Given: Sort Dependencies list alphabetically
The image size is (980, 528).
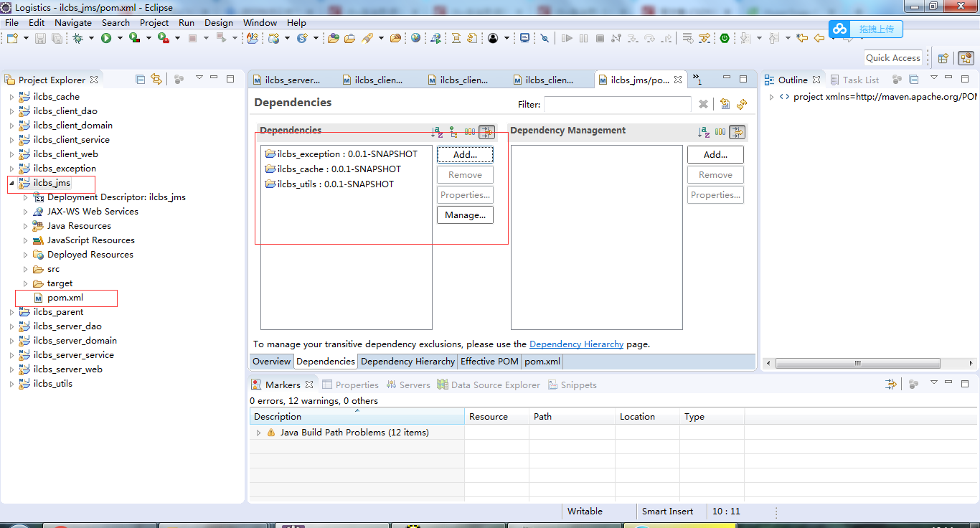Looking at the screenshot, I should click(x=437, y=132).
